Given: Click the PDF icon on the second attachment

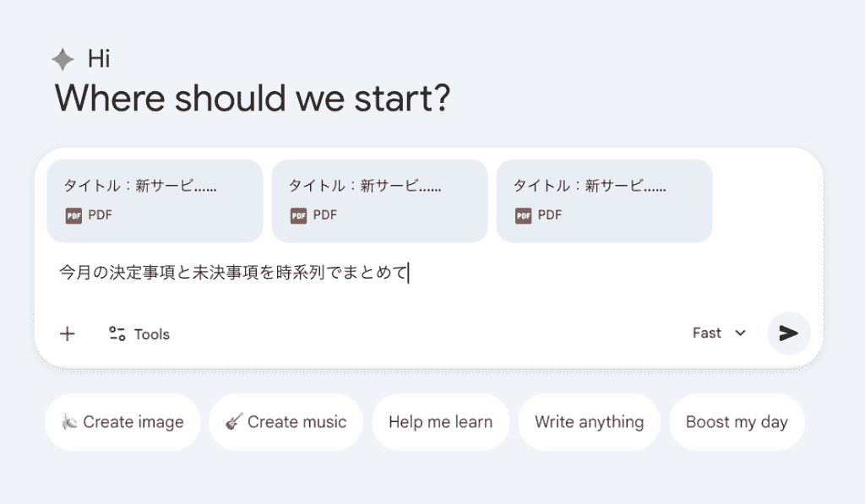Looking at the screenshot, I should 298,215.
